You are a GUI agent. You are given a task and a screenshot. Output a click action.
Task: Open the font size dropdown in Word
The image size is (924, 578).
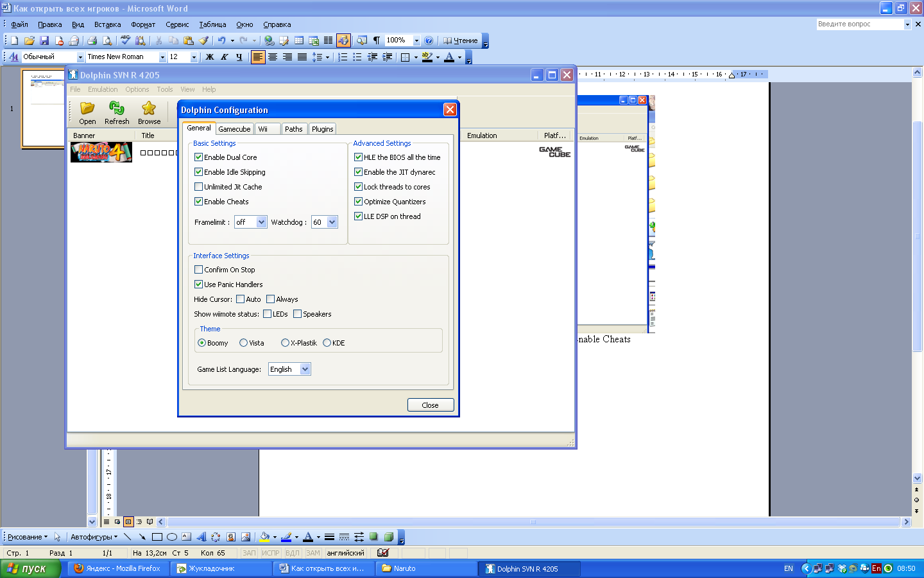pos(194,57)
